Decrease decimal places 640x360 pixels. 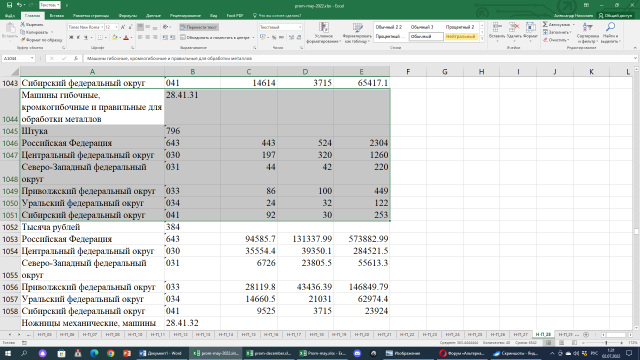[x=299, y=37]
